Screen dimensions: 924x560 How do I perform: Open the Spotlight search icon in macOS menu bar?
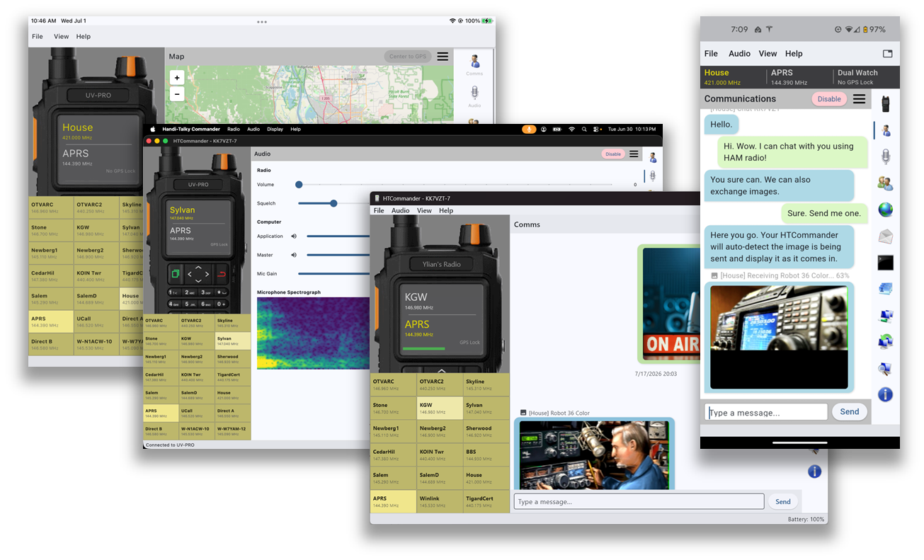(x=584, y=130)
